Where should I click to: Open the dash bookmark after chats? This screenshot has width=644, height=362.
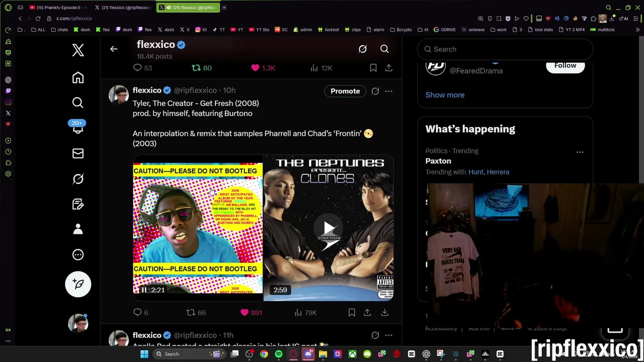[81, 30]
